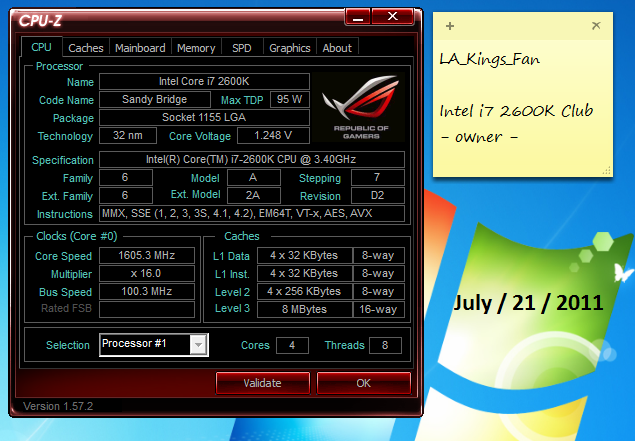This screenshot has height=441, width=635.
Task: Switch to the Caches tab
Action: click(x=85, y=48)
